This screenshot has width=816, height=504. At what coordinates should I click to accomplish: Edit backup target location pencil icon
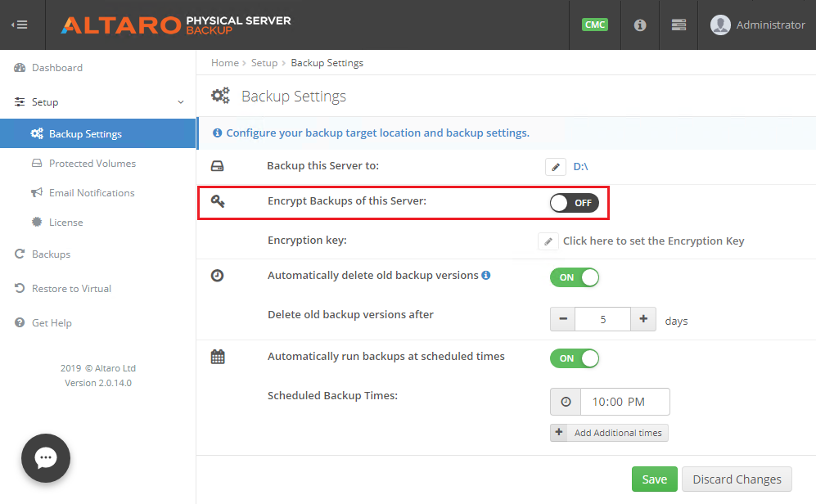click(x=555, y=167)
